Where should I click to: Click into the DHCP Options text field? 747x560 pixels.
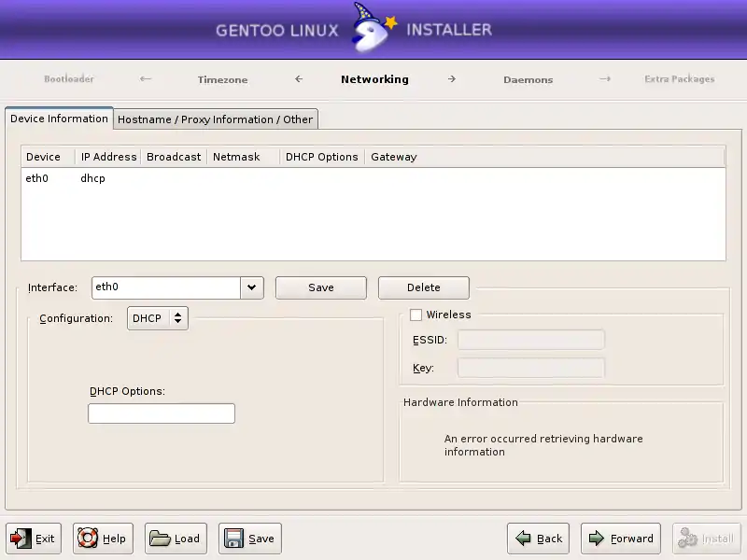(161, 413)
